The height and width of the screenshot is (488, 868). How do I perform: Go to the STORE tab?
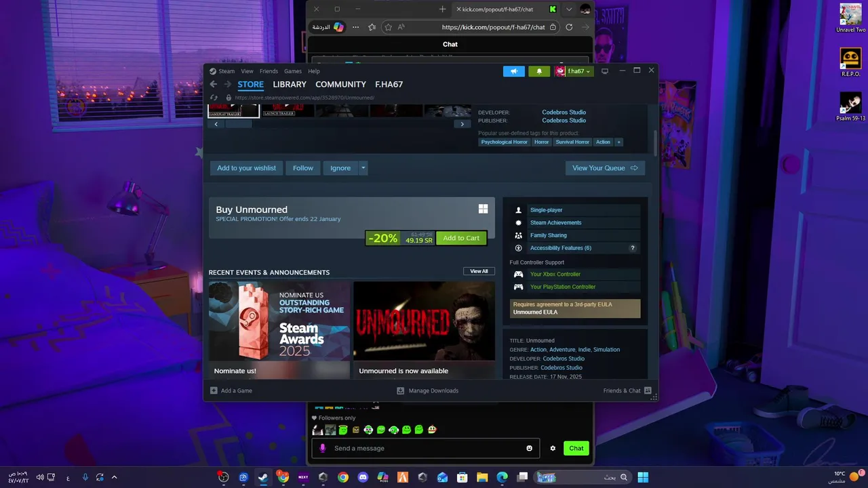(x=250, y=85)
